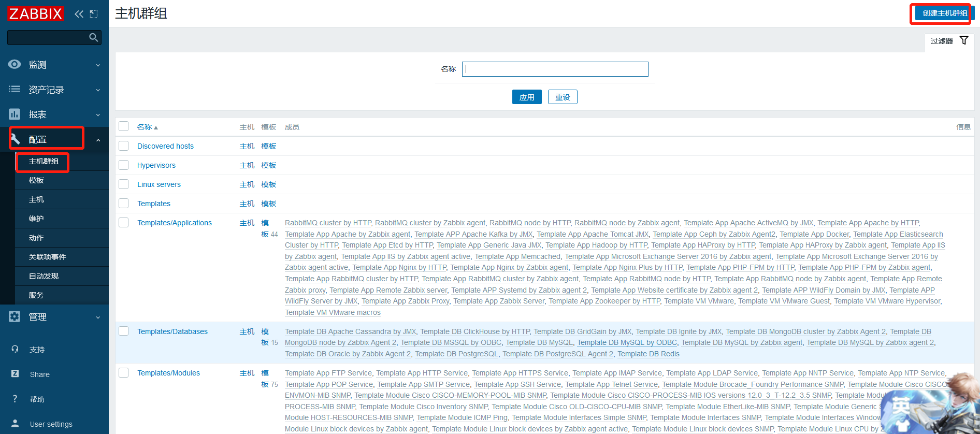The width and height of the screenshot is (980, 434).
Task: Open Template DB Redis link
Action: pos(648,354)
